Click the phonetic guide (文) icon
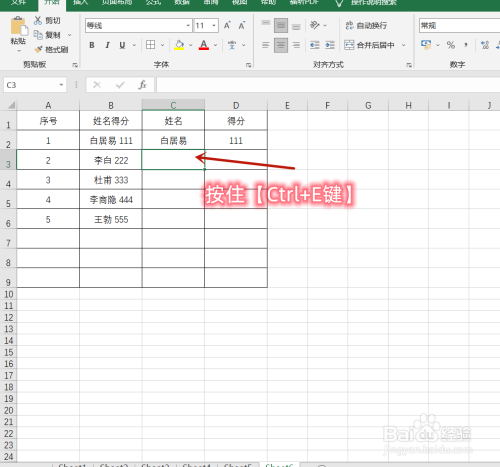The image size is (500, 467). pos(232,45)
